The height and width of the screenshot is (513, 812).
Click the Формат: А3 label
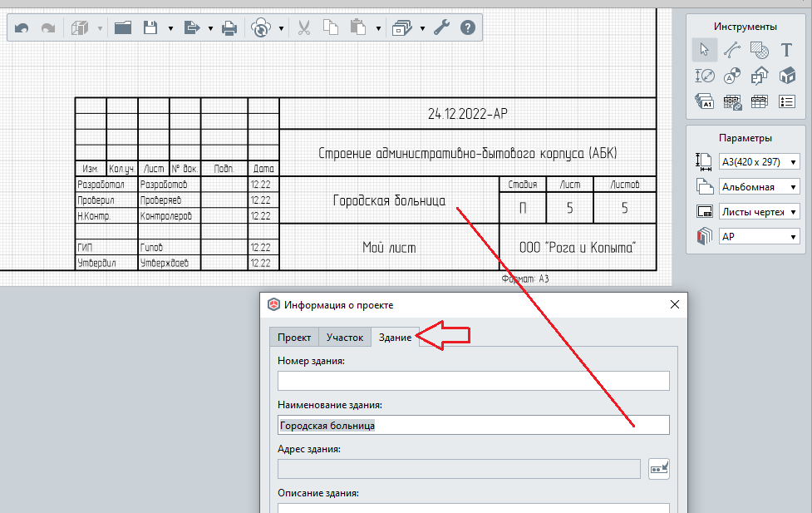(525, 279)
